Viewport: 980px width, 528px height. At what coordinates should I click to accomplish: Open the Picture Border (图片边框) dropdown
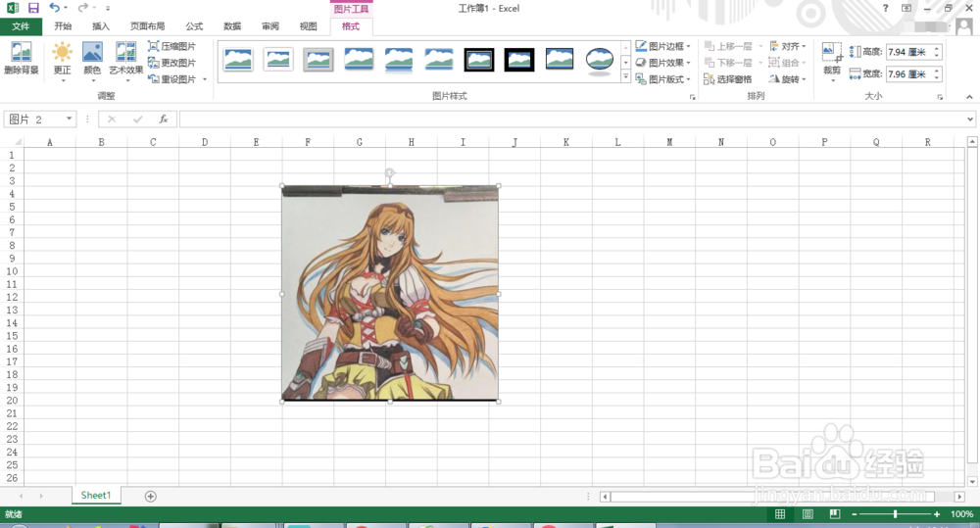663,46
